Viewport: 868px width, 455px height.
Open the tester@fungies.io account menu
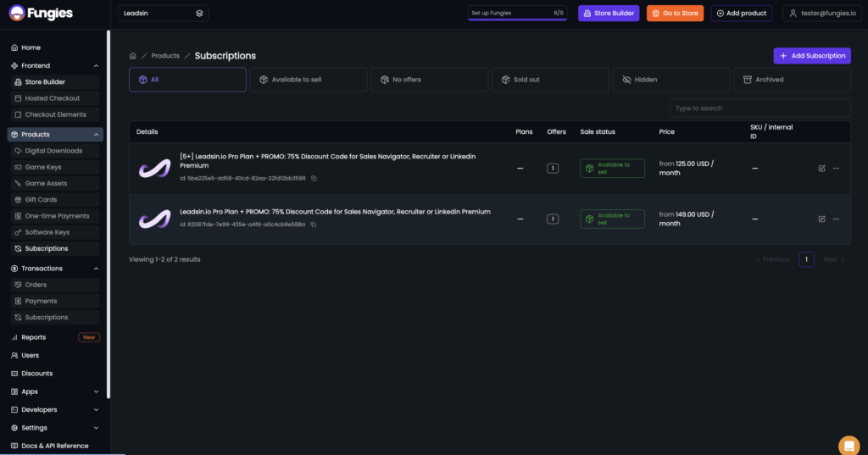point(822,14)
